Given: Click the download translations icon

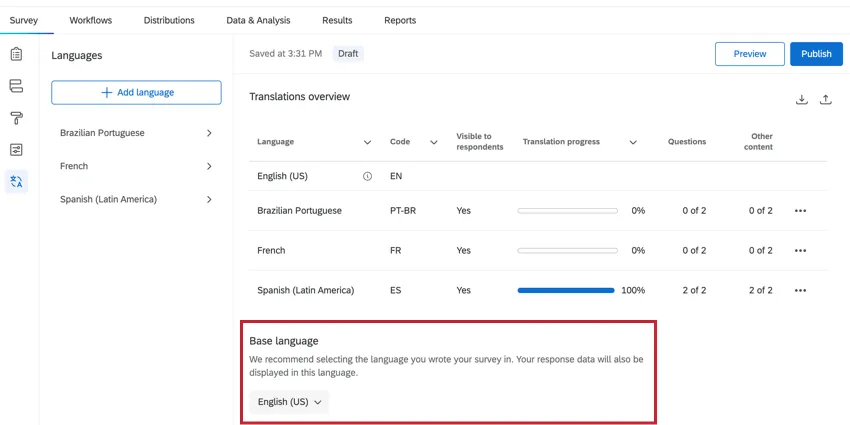Looking at the screenshot, I should point(801,100).
